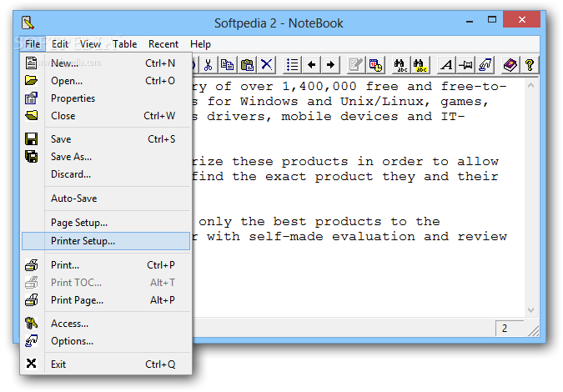Open the Edit menu

point(59,44)
